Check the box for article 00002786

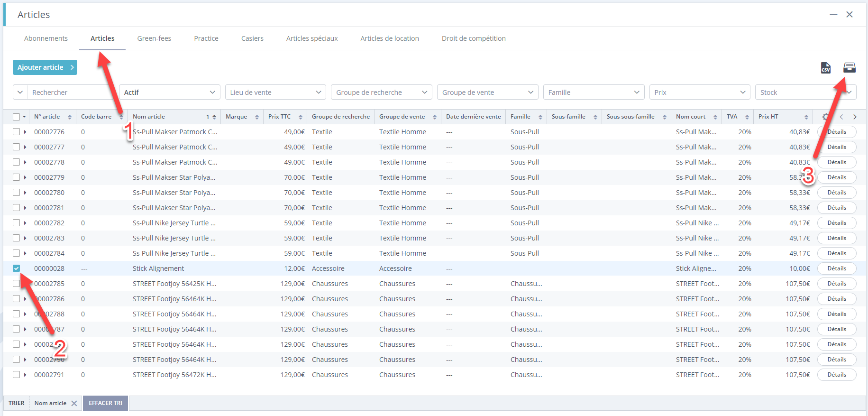pyautogui.click(x=17, y=299)
